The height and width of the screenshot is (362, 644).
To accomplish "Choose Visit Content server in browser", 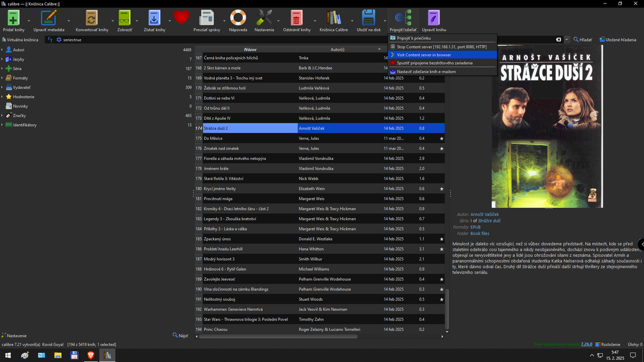I will pyautogui.click(x=443, y=55).
